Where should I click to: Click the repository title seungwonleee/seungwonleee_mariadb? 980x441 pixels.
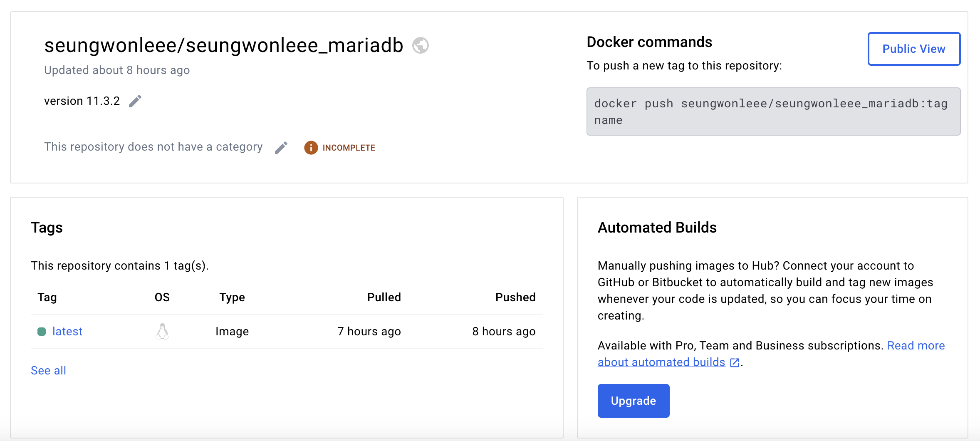224,45
